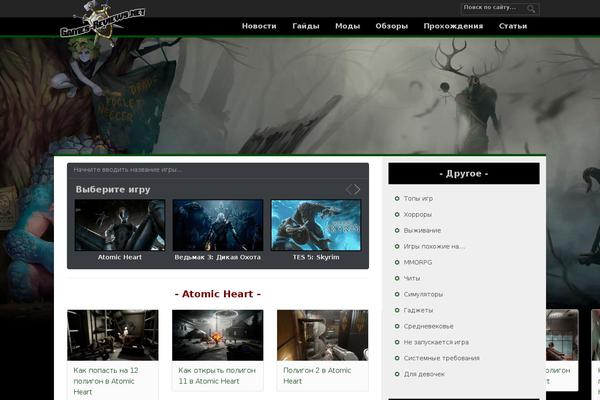
Task: Open Симуляторы sidebar link
Action: coord(423,294)
